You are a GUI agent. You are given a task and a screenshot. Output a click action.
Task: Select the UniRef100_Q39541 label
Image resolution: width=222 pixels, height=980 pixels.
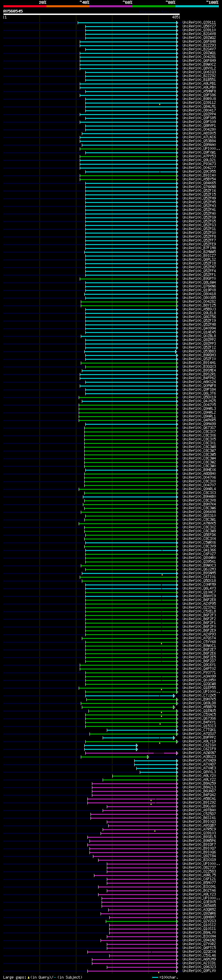(199, 561)
